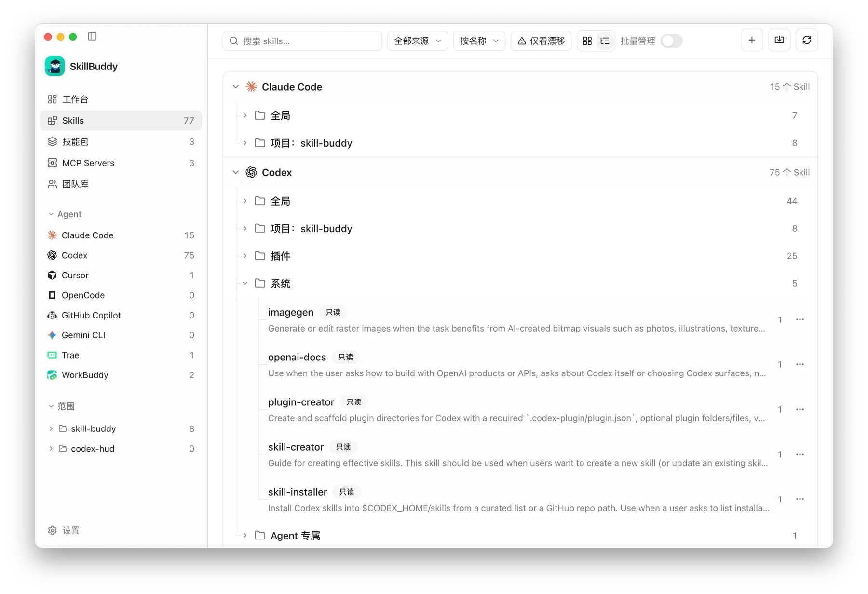This screenshot has height=594, width=868.
Task: Expand the Agent 专属 folder
Action: point(245,535)
